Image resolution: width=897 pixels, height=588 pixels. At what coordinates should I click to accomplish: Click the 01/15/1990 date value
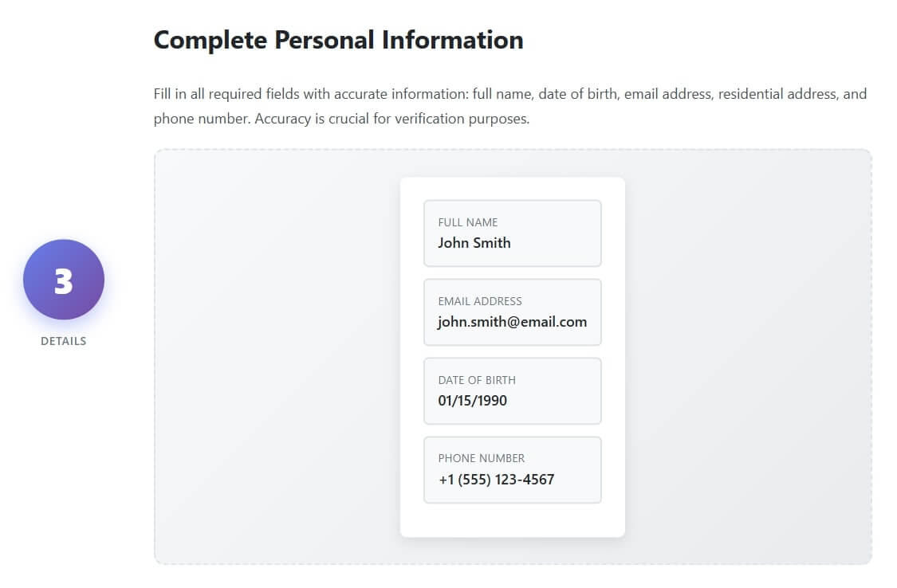[x=473, y=401]
